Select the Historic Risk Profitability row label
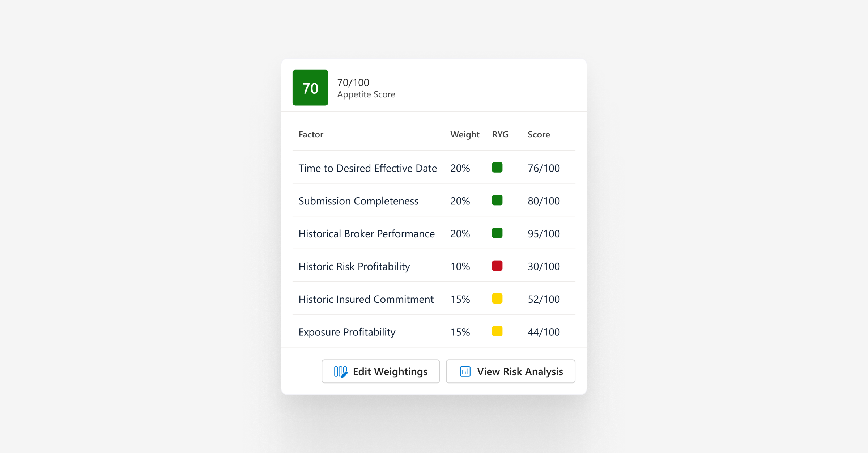 pos(354,267)
